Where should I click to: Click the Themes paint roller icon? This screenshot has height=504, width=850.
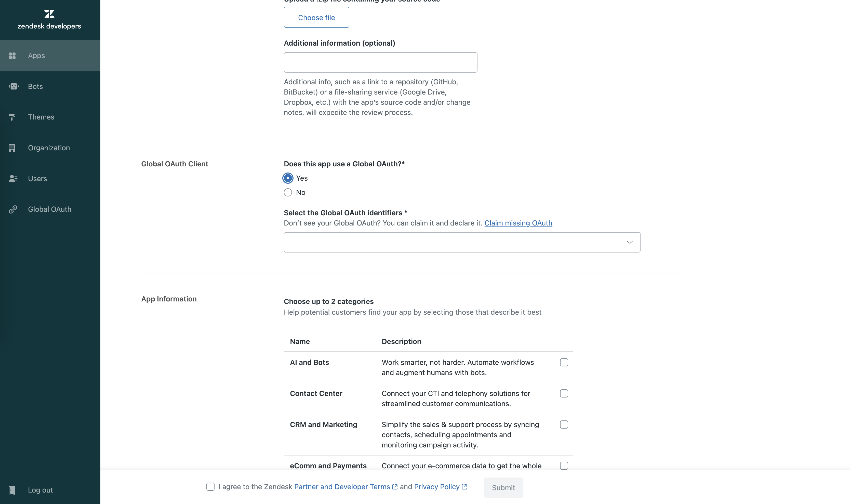click(x=12, y=117)
